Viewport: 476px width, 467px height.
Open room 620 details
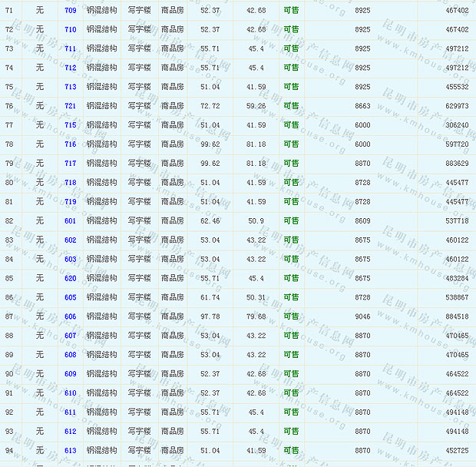pyautogui.click(x=70, y=279)
